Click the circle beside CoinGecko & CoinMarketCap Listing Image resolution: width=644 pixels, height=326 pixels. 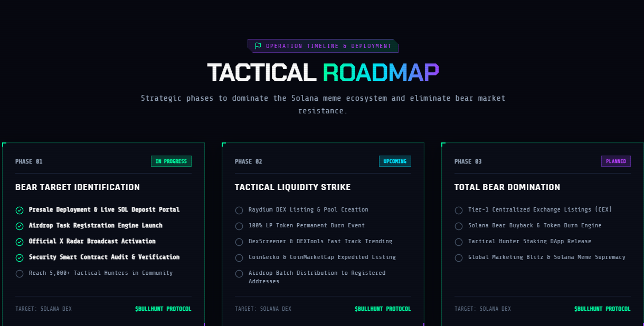[239, 258]
